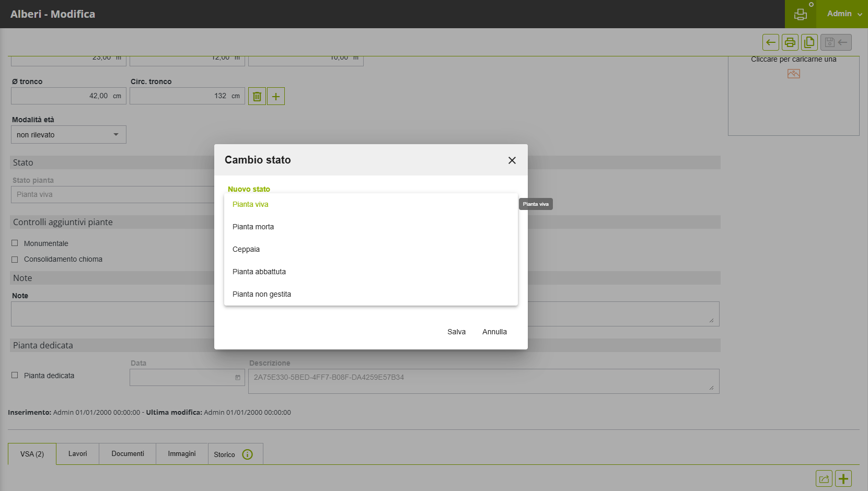The image size is (868, 491).
Task: Open the Modalità età dropdown
Action: pyautogui.click(x=68, y=135)
